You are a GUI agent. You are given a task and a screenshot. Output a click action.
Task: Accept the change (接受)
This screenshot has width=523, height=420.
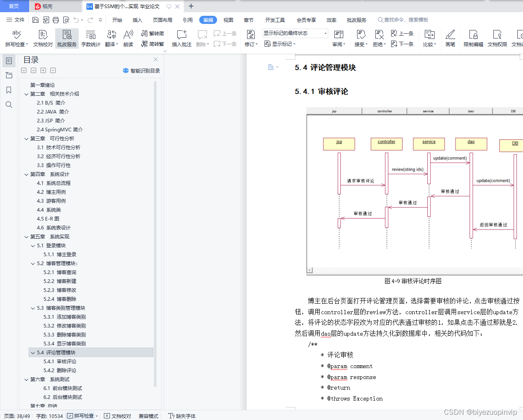coord(361,38)
